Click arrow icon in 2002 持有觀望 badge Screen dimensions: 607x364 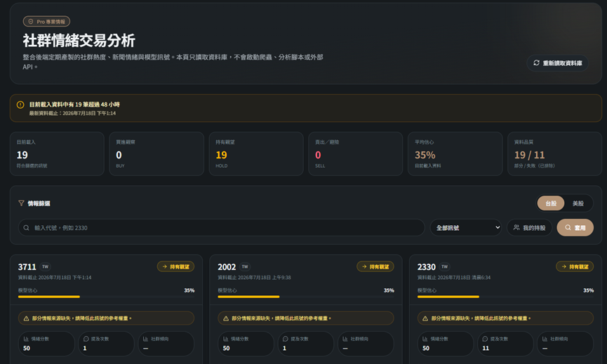(364, 267)
